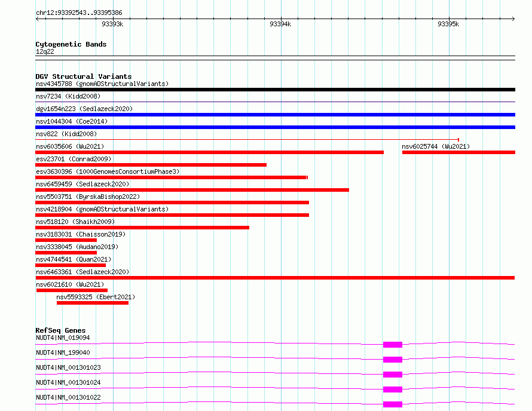The image size is (532, 411).
Task: Open nsv4744541 (Quan2021) label
Action: click(74, 259)
